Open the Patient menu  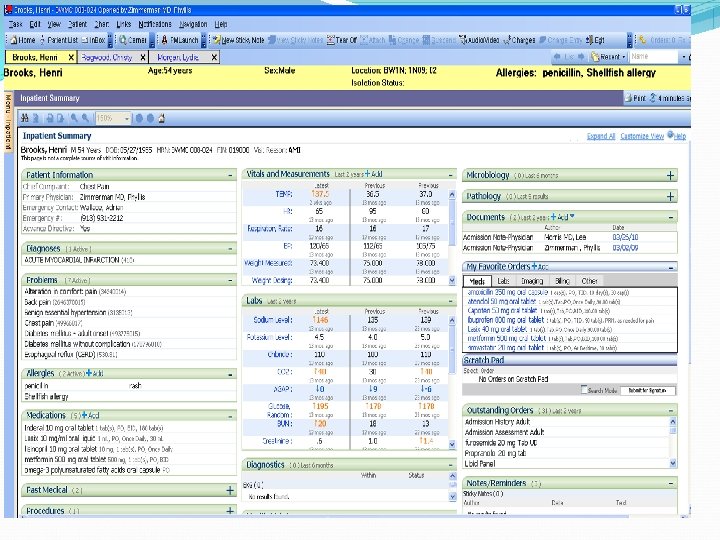(77, 24)
